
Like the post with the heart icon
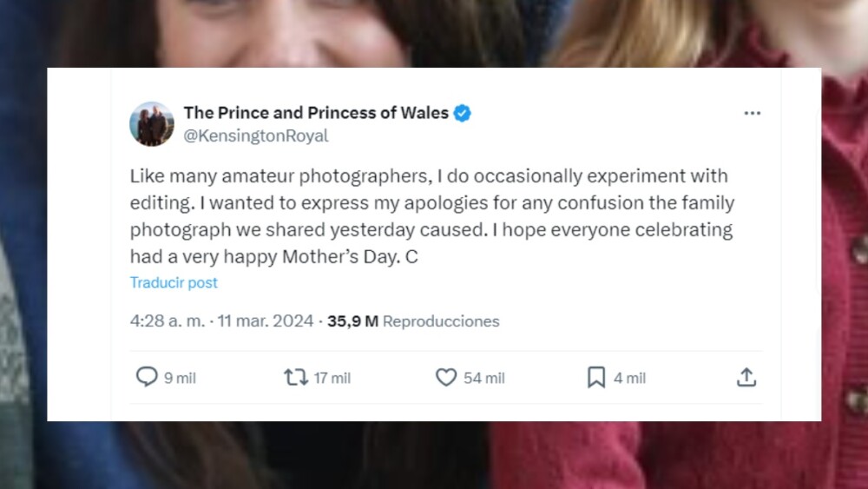click(446, 377)
